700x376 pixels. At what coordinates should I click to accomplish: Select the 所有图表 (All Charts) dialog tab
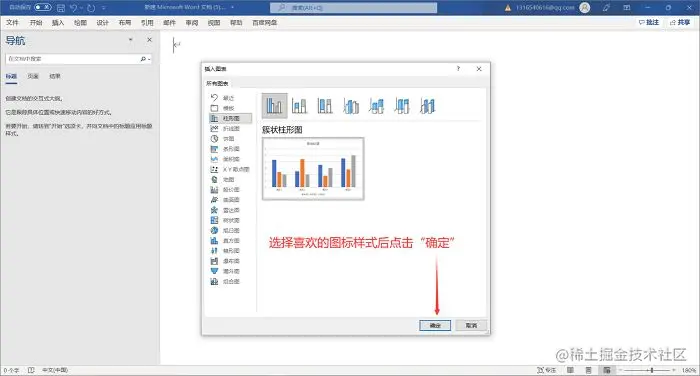point(217,84)
